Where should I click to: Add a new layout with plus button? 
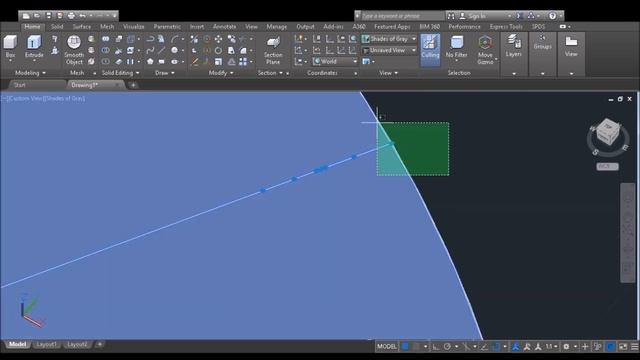point(99,344)
